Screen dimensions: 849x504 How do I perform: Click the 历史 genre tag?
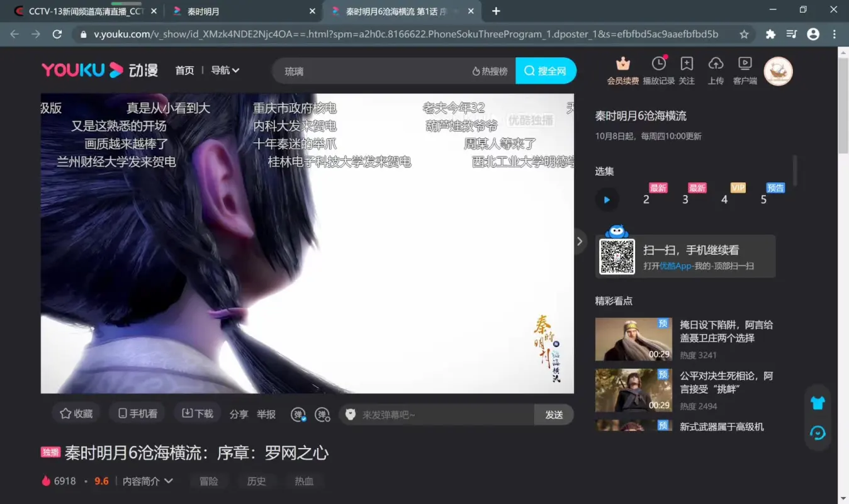pyautogui.click(x=256, y=481)
